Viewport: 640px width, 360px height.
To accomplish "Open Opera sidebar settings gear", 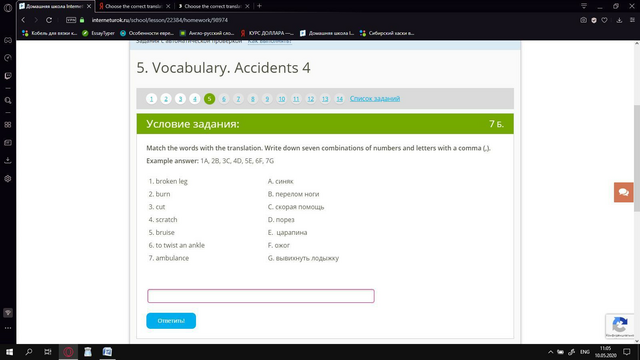I will pos(8,179).
